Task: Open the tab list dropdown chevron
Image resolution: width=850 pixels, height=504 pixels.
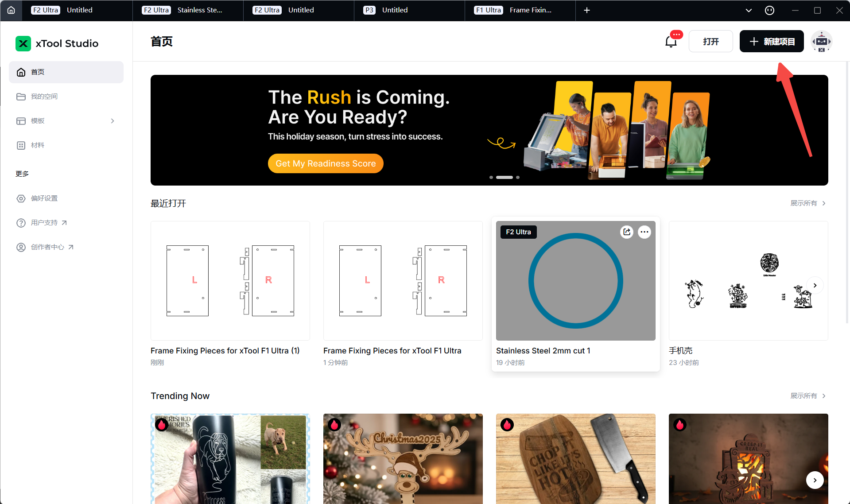Action: point(749,10)
